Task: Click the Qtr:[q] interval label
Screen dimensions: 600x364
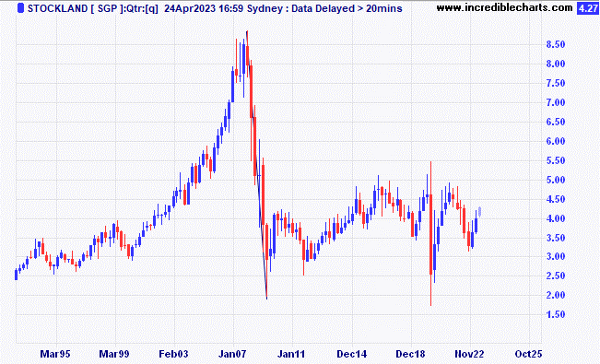Action: pos(141,8)
